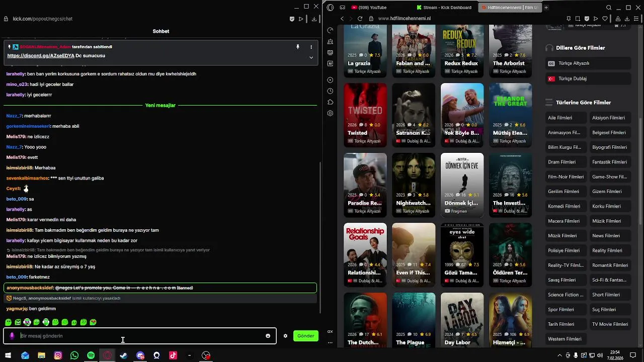644x362 pixels.
Task: Click username yagmurjq in the chat
Action: click(17, 309)
